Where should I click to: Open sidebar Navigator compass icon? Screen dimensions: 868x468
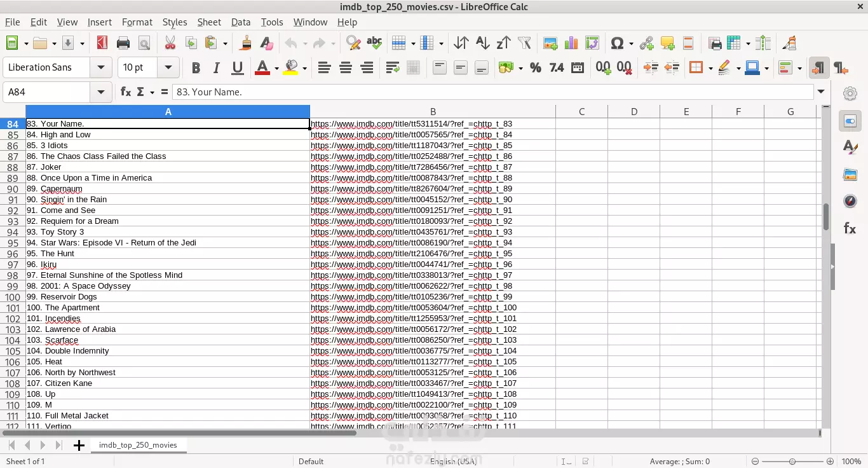click(x=850, y=202)
